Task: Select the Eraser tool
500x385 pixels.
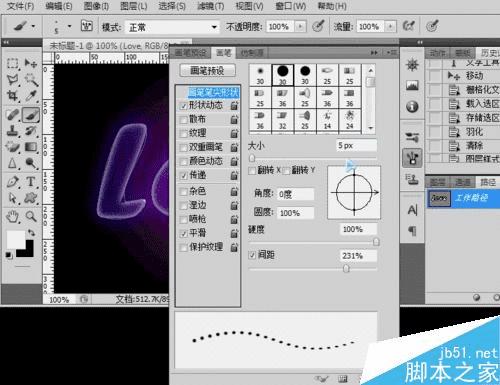Action: pos(13,147)
